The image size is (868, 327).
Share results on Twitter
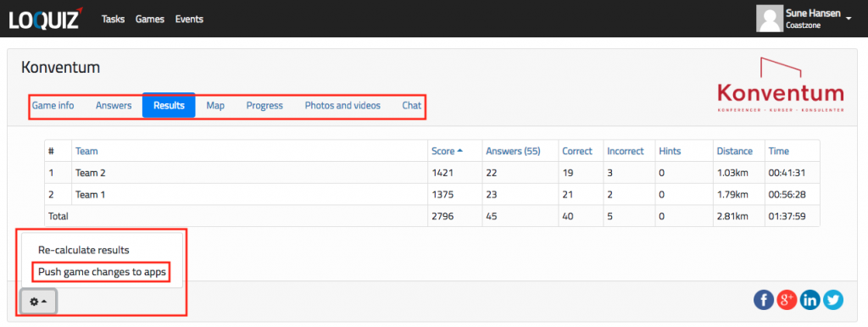[x=832, y=300]
